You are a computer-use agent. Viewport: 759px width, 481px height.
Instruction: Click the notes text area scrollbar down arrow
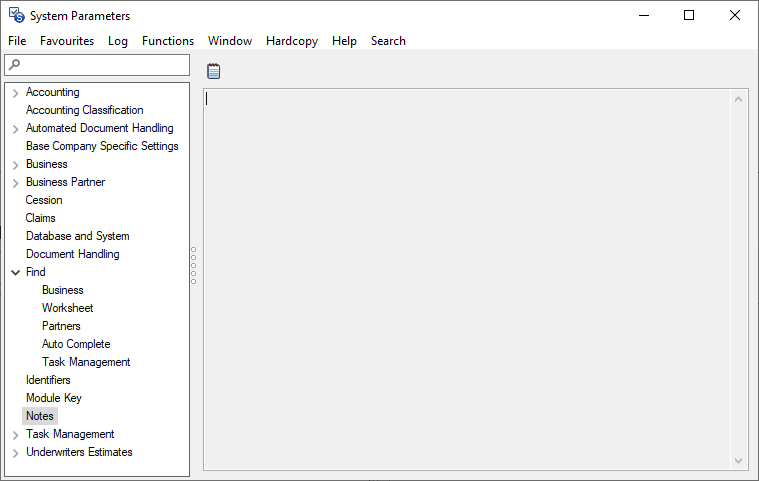tap(739, 461)
